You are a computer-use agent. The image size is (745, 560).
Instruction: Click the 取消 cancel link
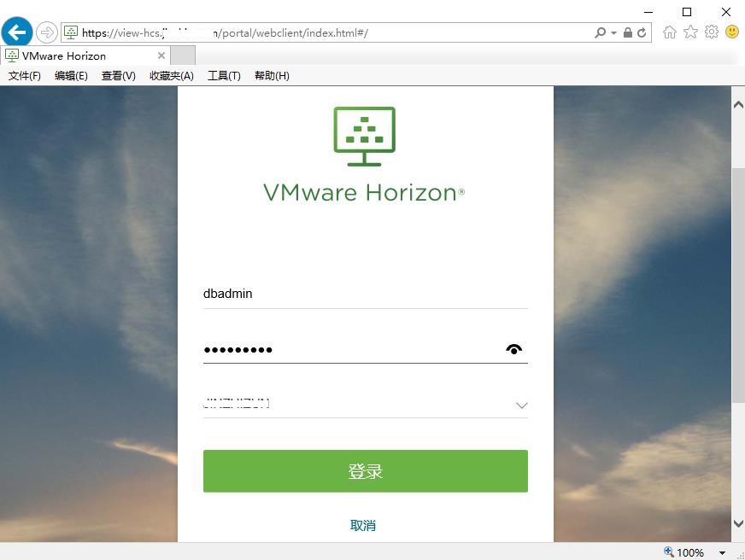tap(364, 525)
